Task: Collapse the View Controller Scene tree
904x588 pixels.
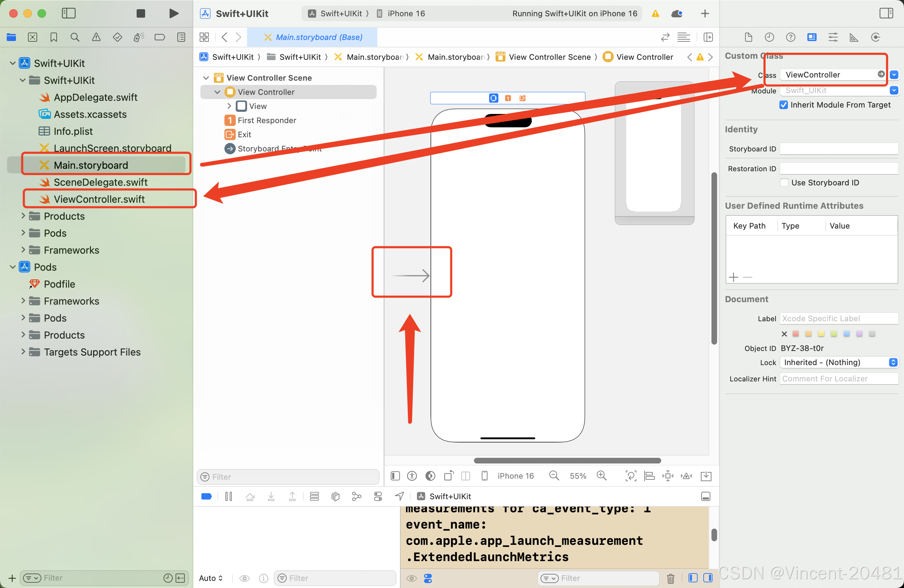Action: point(206,77)
